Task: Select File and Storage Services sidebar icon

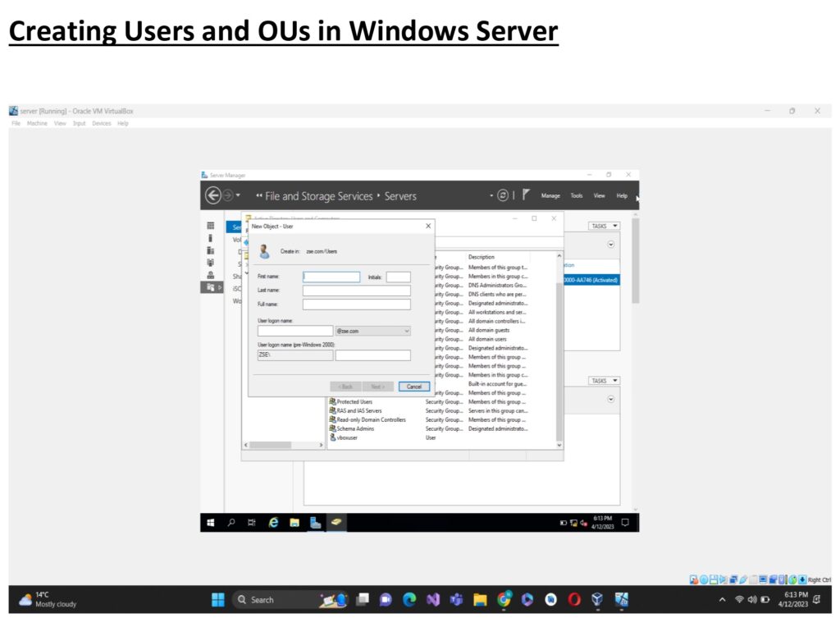Action: [x=211, y=287]
